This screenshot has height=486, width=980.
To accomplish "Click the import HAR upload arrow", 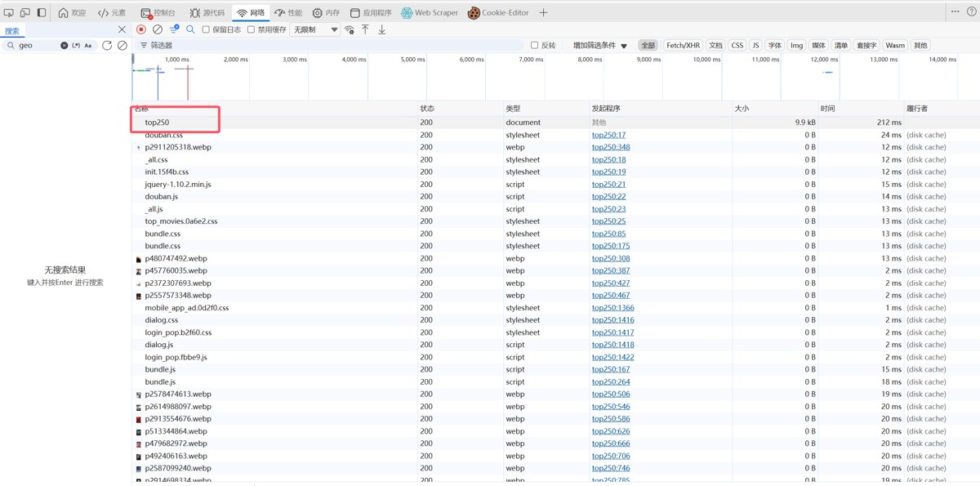I will [365, 29].
